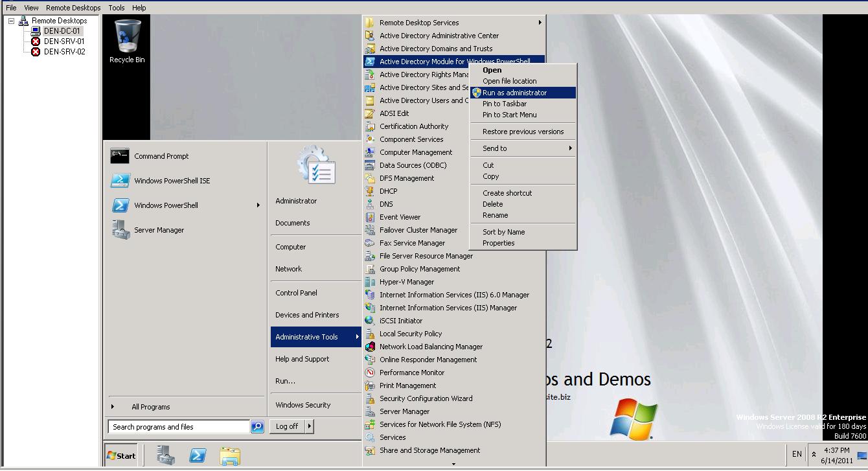Open the Tools menu
868x471 pixels.
point(117,8)
